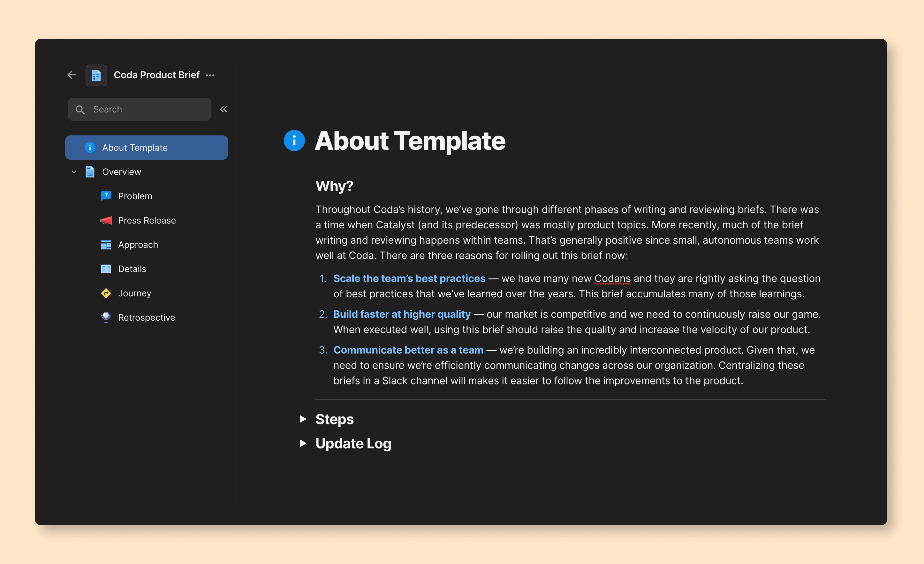
Task: Click 'Communicate better as a team' text
Action: pos(408,350)
